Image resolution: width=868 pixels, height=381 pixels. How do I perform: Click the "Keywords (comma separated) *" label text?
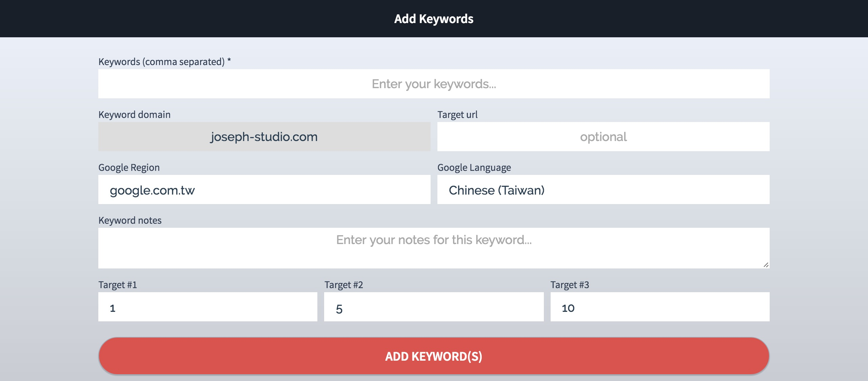coord(164,62)
